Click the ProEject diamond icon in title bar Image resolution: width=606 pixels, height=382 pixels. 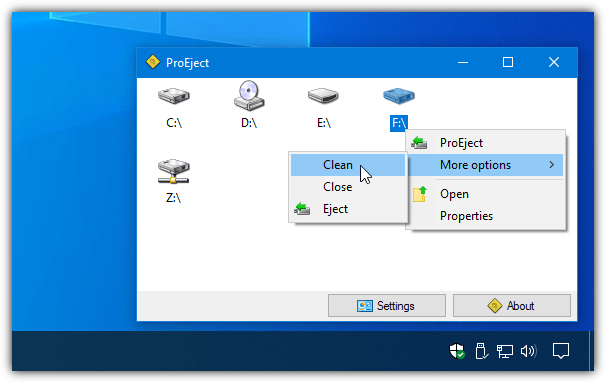pyautogui.click(x=153, y=62)
